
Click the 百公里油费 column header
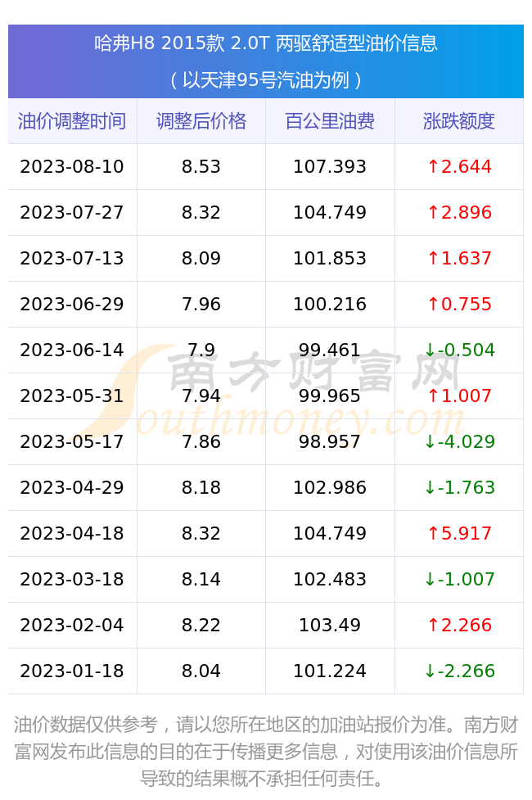(x=330, y=121)
